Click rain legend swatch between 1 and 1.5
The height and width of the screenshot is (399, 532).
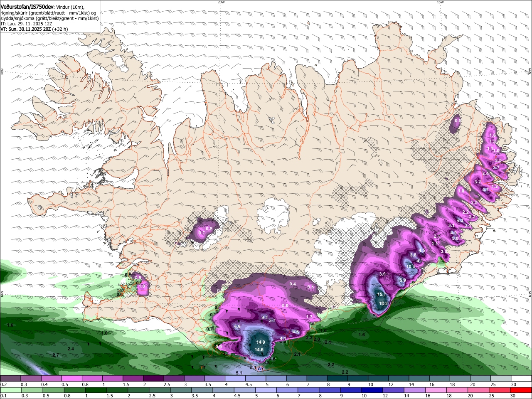click(x=96, y=390)
